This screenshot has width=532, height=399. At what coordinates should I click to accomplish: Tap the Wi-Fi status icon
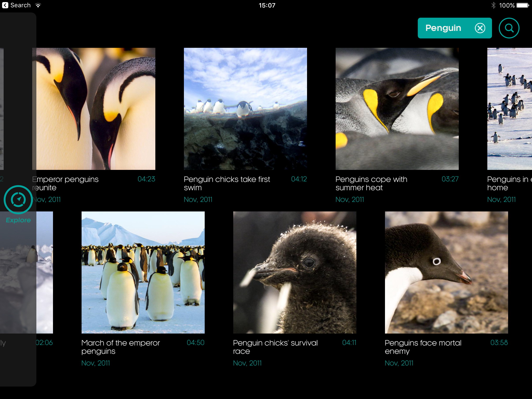click(38, 5)
